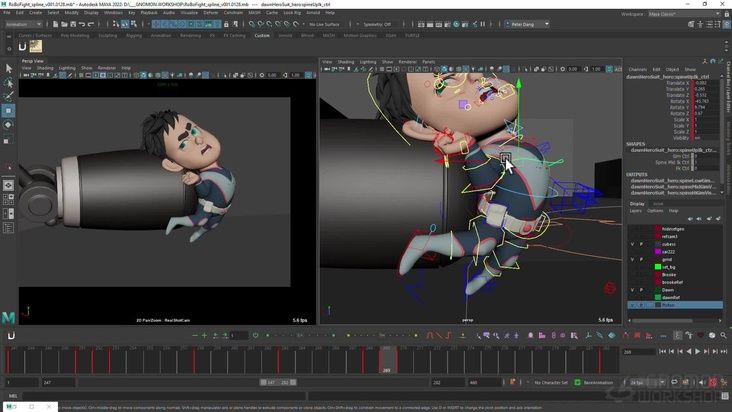The width and height of the screenshot is (732, 412).
Task: Click the play forwards button
Action: tap(697, 351)
